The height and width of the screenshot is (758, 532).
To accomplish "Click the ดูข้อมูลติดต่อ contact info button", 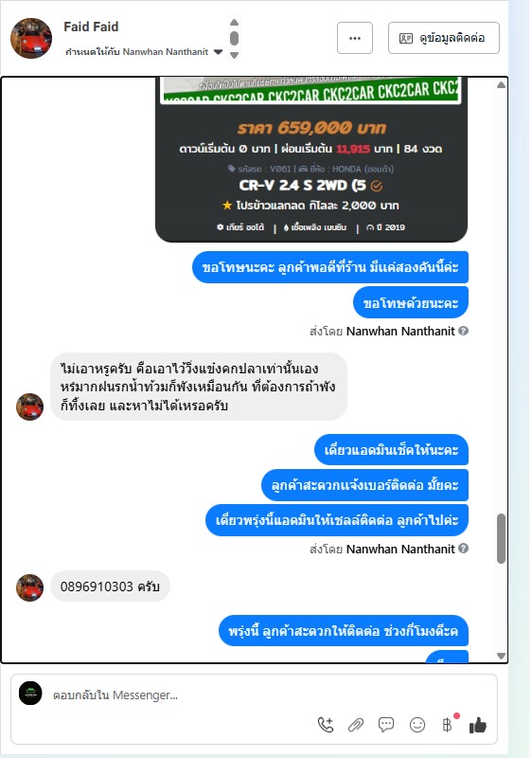I will pyautogui.click(x=444, y=38).
